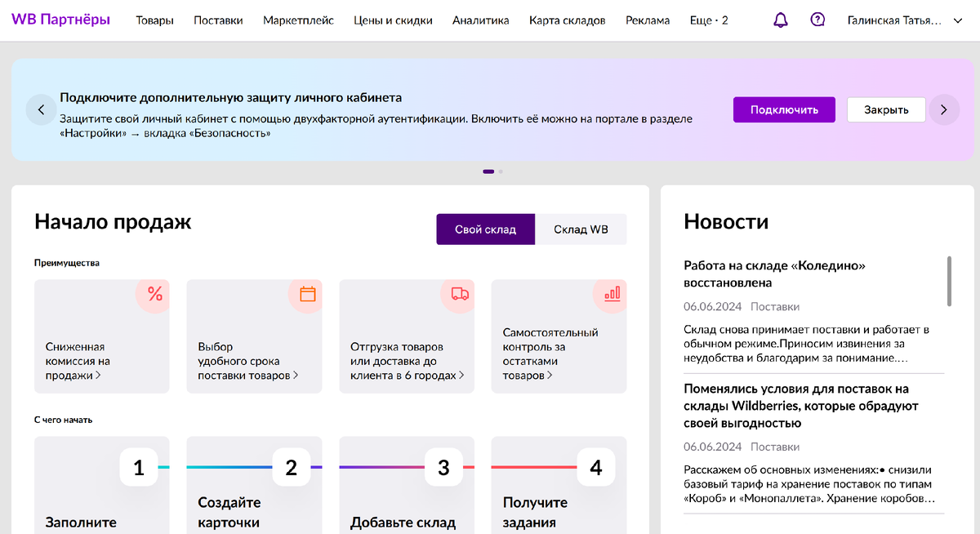The width and height of the screenshot is (980, 534).
Task: Click the bar chart icon on stock control card
Action: pyautogui.click(x=612, y=294)
